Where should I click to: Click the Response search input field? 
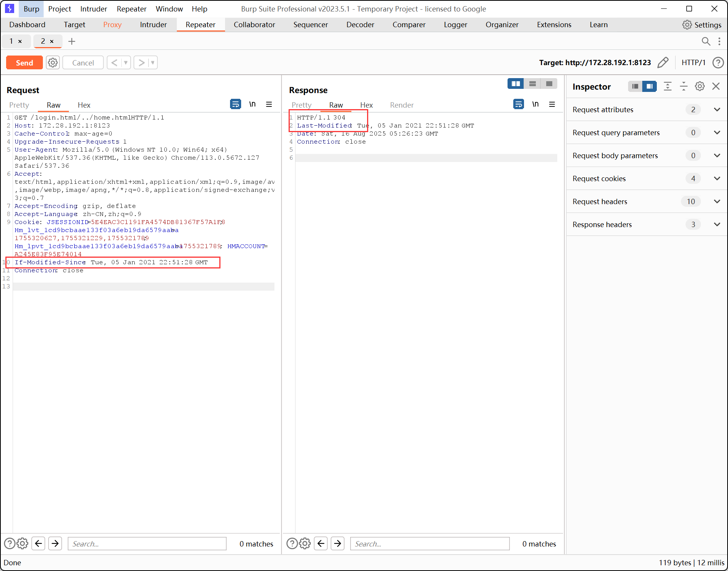[x=430, y=544]
